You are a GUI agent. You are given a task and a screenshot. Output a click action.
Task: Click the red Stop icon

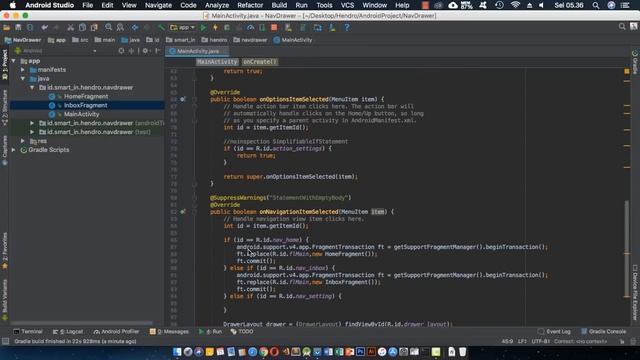tap(274, 27)
